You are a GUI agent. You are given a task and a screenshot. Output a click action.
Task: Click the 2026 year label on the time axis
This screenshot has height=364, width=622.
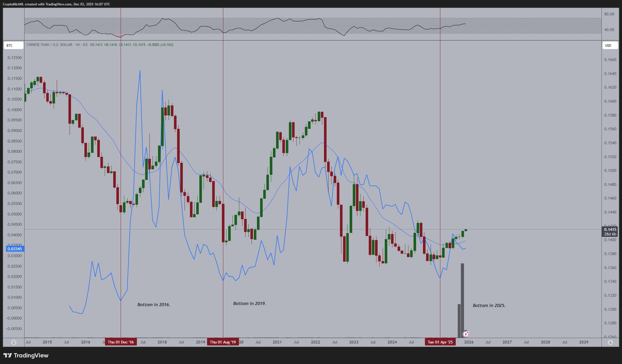(x=469, y=342)
